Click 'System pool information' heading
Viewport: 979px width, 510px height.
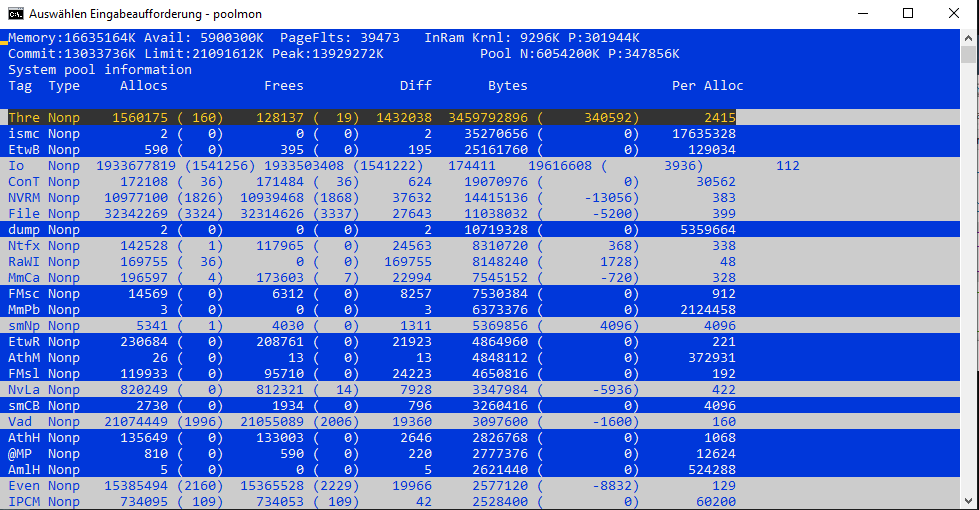(100, 70)
